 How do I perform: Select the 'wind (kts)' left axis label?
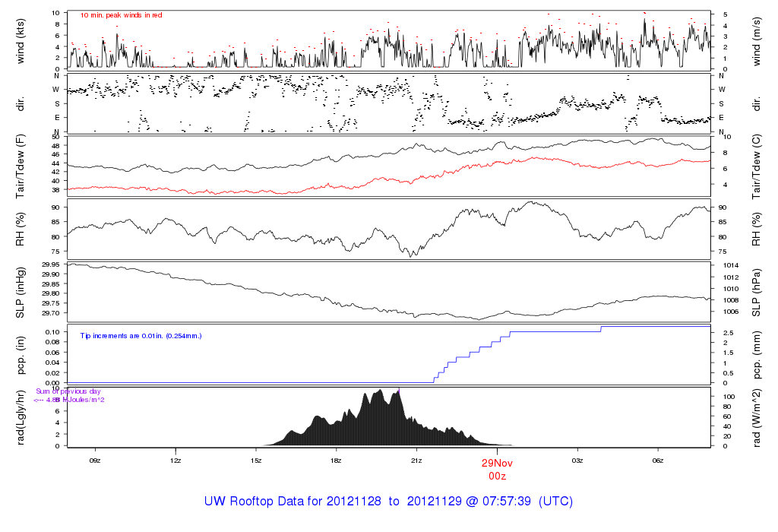[21, 40]
